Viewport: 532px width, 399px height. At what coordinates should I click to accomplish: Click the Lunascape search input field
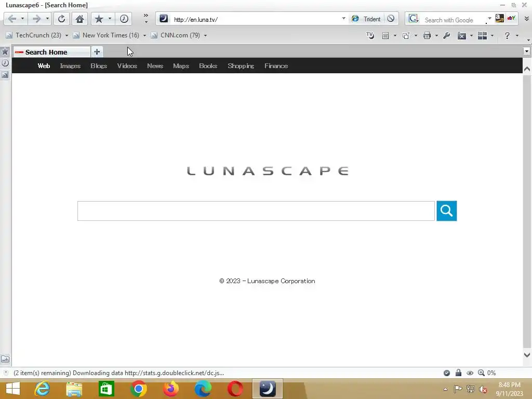[x=256, y=211]
